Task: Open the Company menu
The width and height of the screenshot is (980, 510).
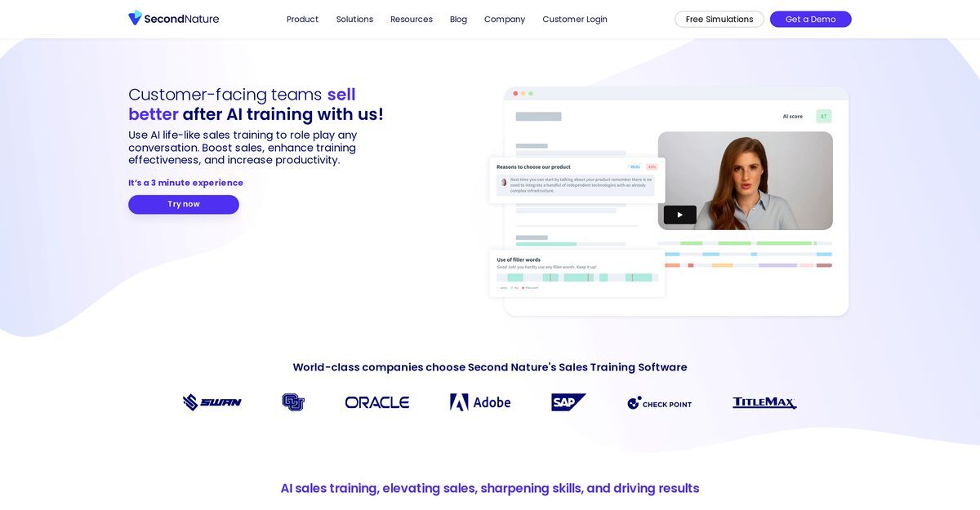Action: (505, 20)
